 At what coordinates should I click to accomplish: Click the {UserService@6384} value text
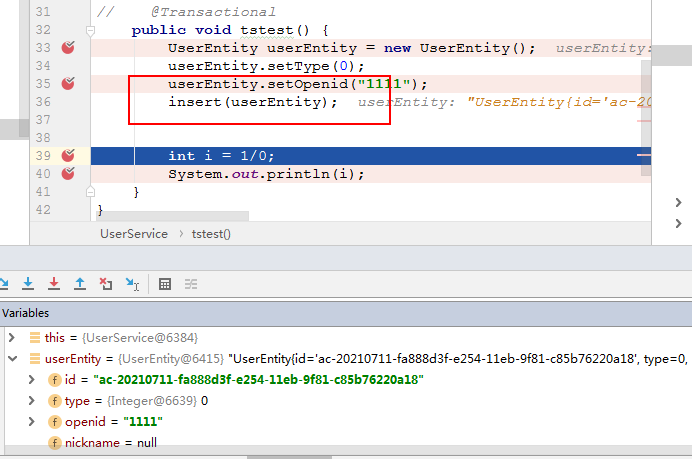click(140, 338)
